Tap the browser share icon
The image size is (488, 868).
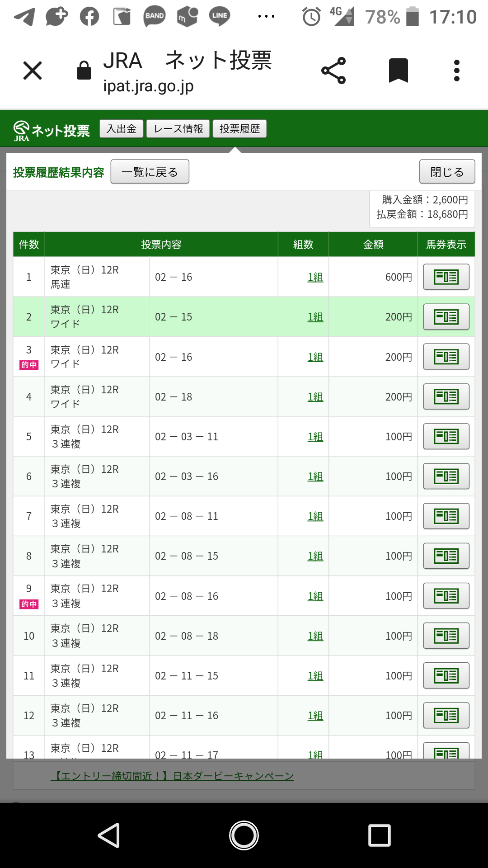click(333, 71)
